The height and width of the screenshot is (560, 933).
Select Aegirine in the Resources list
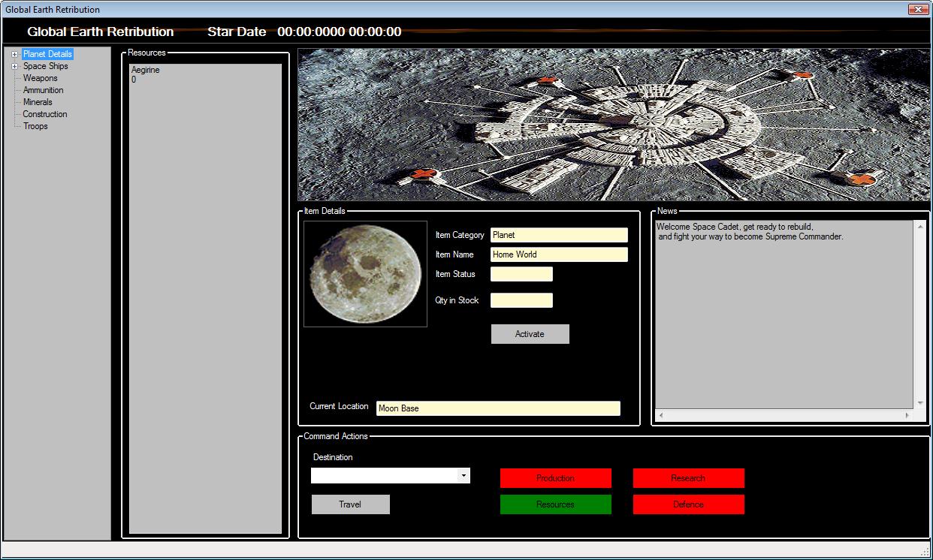point(146,69)
